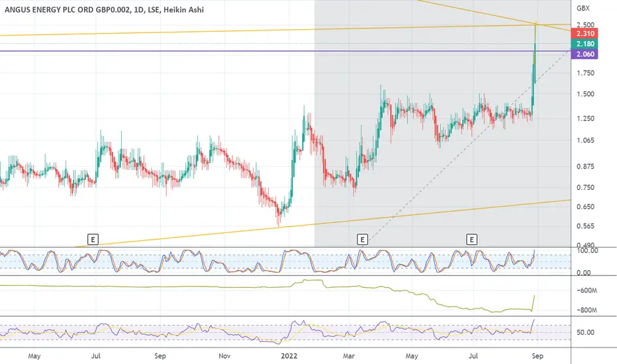Click the 2.500 price axis value
Screen dimensions: 617x364
coord(585,24)
